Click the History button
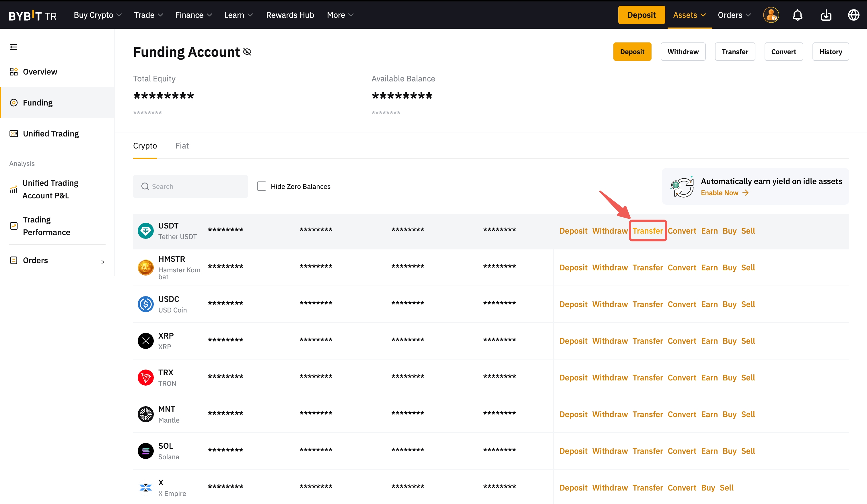Image resolution: width=867 pixels, height=504 pixels. tap(830, 52)
